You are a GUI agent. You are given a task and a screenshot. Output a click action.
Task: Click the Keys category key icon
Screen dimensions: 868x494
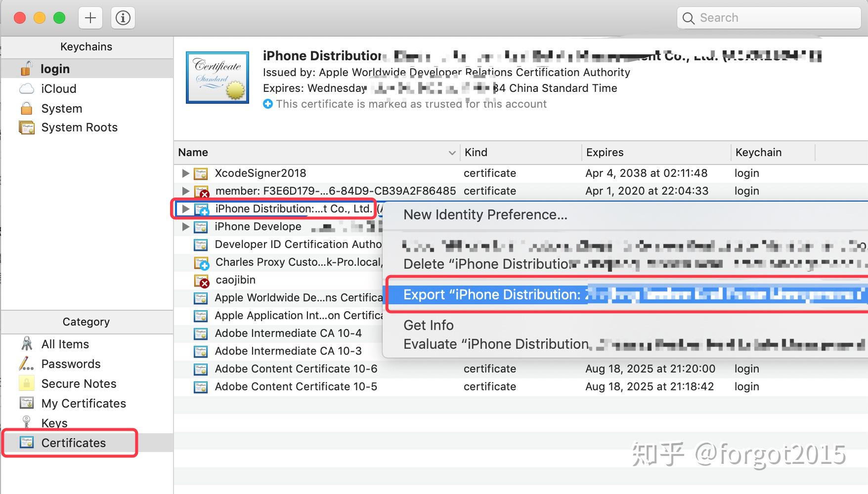coord(26,423)
